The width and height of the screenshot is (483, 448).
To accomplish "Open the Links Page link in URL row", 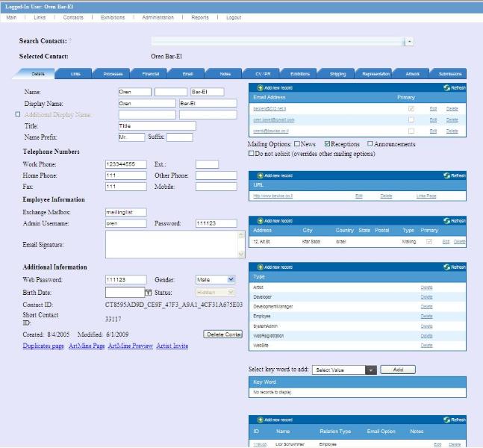I will click(426, 196).
